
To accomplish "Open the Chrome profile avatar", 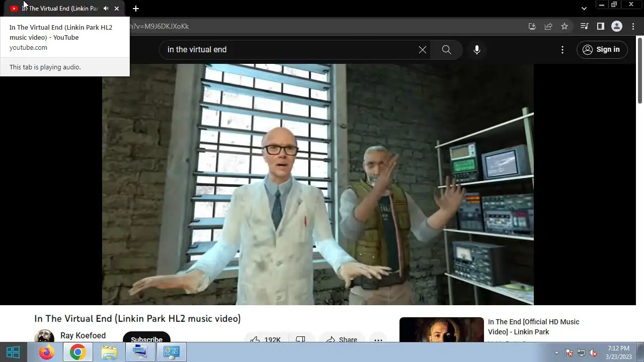I will [617, 26].
